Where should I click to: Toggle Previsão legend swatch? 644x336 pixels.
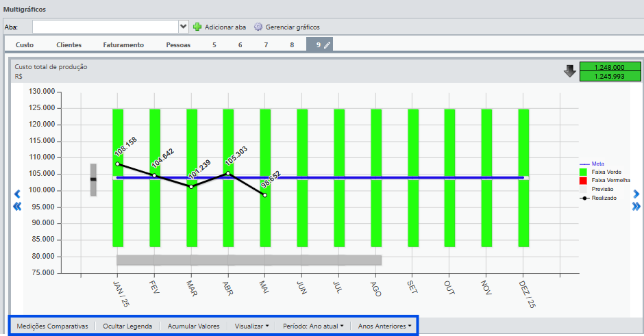click(x=583, y=189)
